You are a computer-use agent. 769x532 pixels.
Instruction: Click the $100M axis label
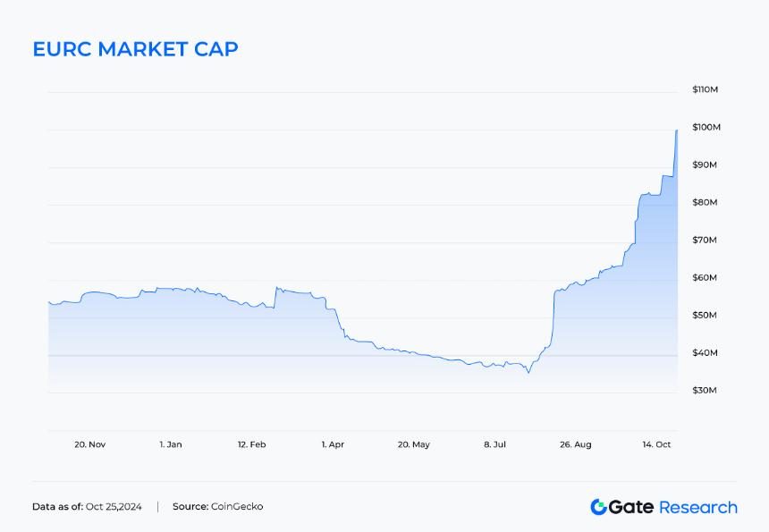point(706,127)
